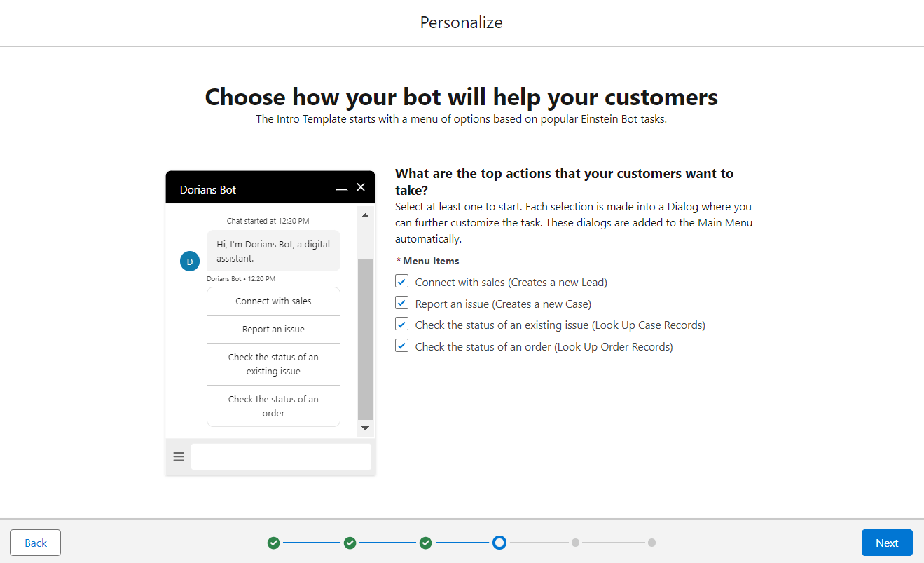Click the blue D bot avatar
The height and width of the screenshot is (563, 924).
click(190, 262)
